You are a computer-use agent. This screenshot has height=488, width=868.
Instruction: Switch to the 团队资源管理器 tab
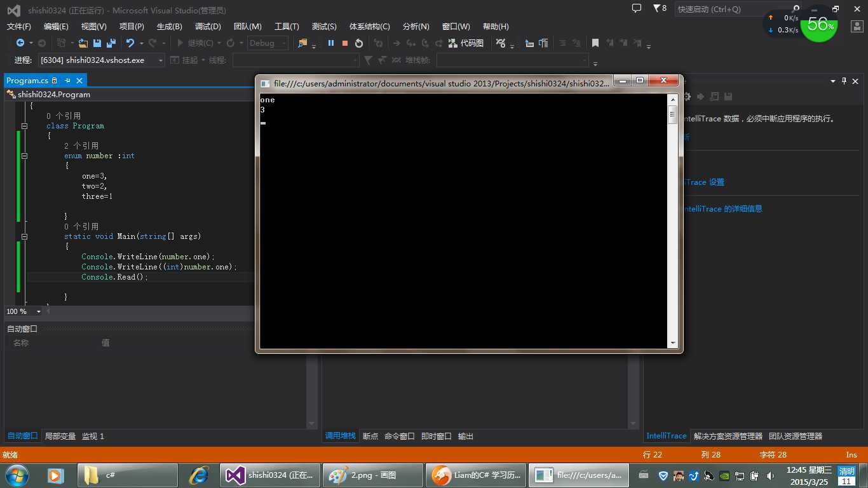click(x=796, y=436)
